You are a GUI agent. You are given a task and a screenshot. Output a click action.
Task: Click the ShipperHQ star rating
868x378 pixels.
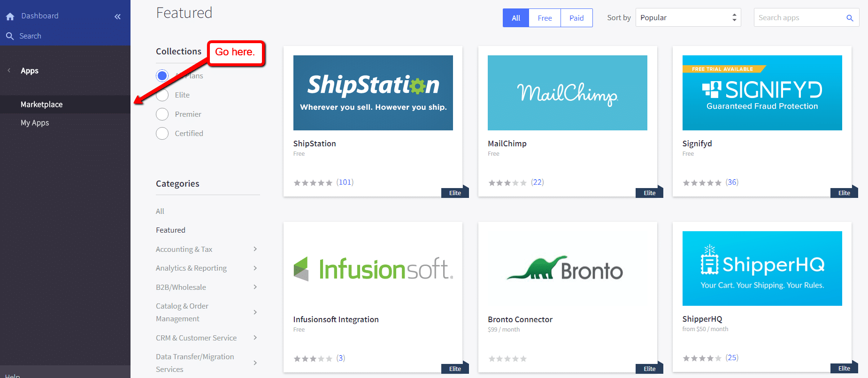point(701,358)
